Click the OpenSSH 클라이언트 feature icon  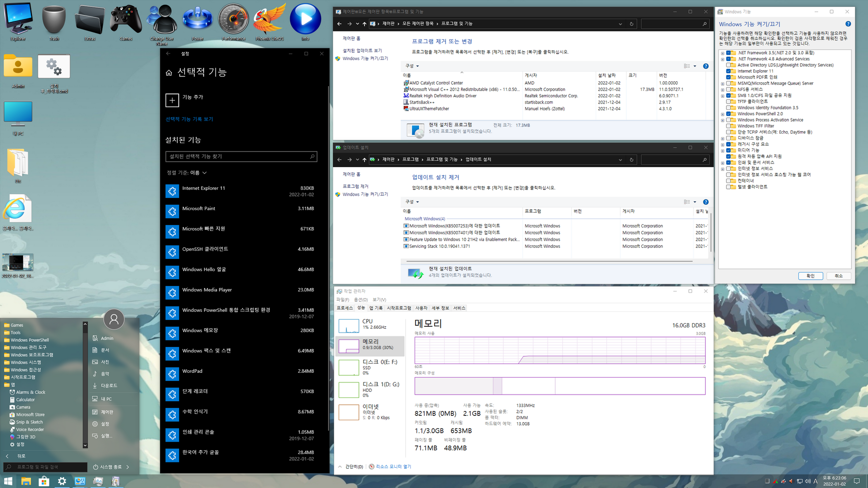172,252
